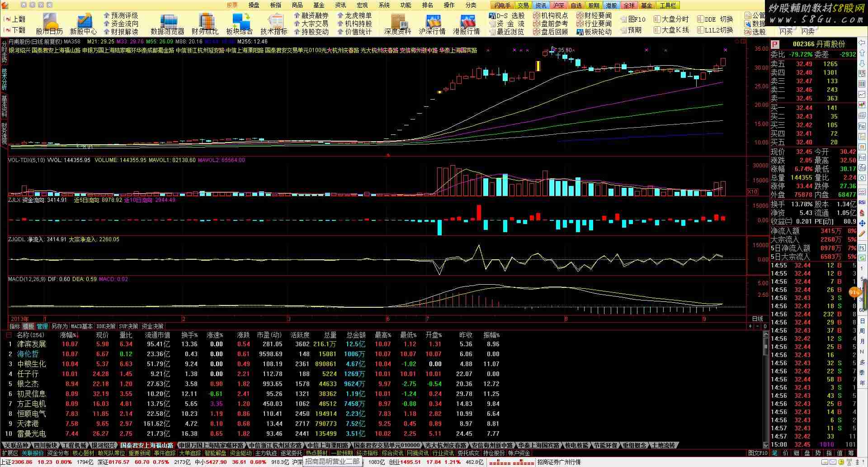Sort the list by 总金额 column
The image size is (868, 467).
point(356,335)
